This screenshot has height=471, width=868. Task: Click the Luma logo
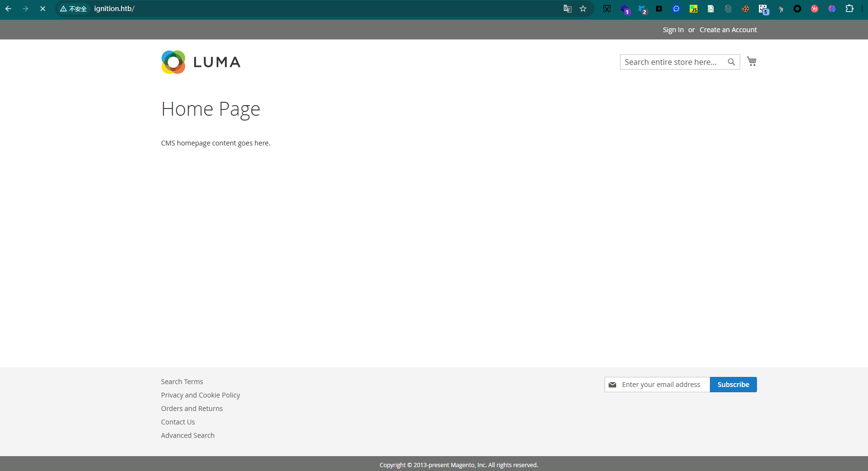click(x=201, y=62)
